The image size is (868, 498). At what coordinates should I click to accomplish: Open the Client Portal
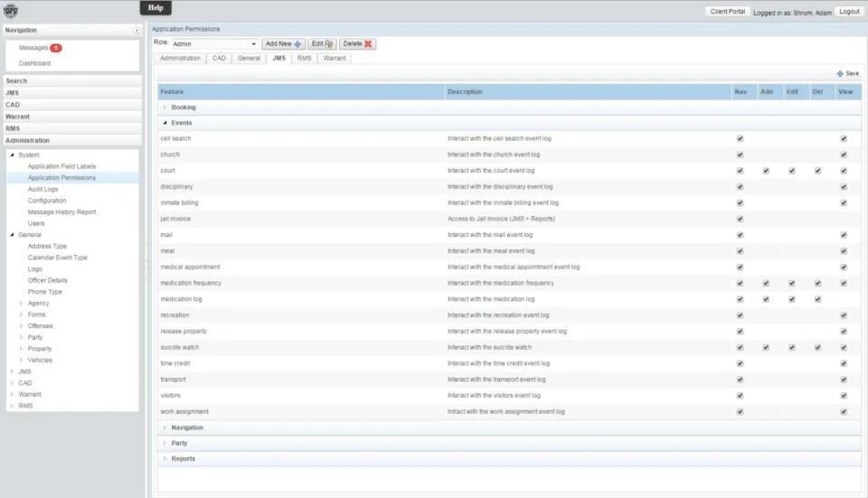(x=727, y=12)
